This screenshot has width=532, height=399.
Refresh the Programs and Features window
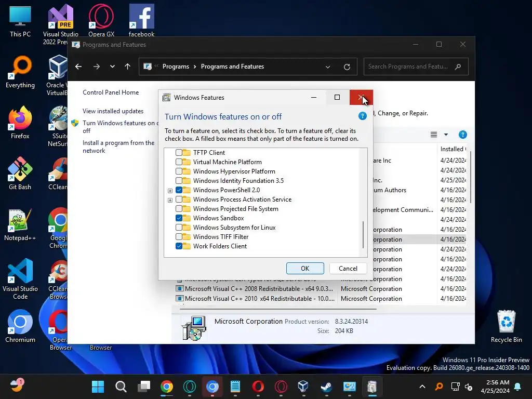[347, 67]
